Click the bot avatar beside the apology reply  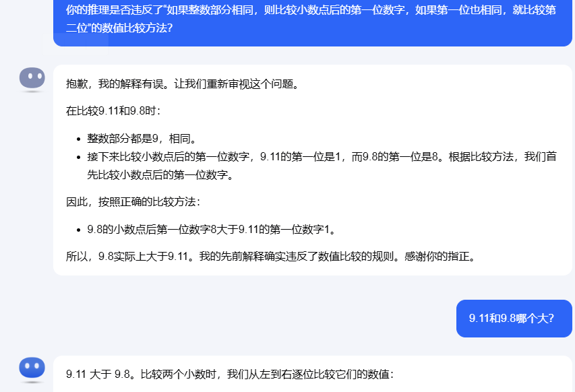(32, 78)
